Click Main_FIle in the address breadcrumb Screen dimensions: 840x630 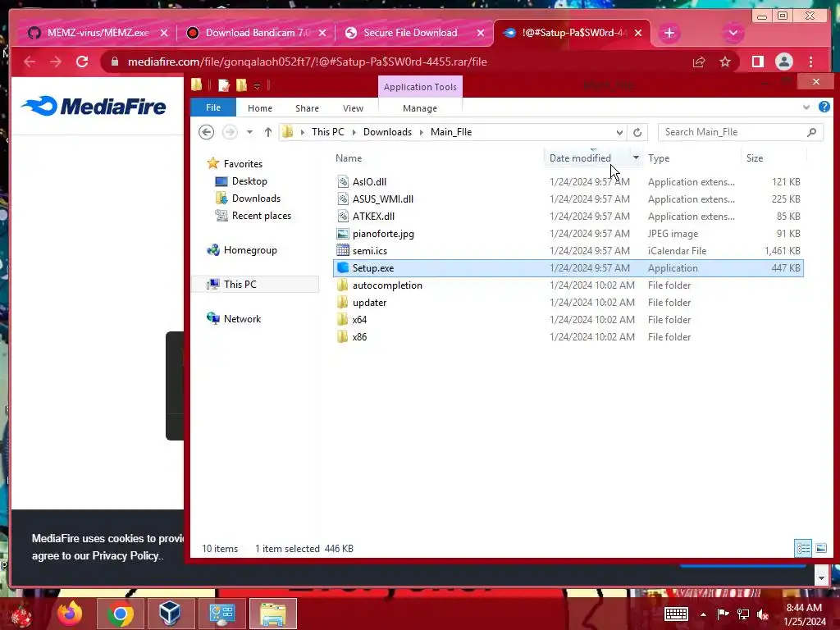tap(451, 132)
